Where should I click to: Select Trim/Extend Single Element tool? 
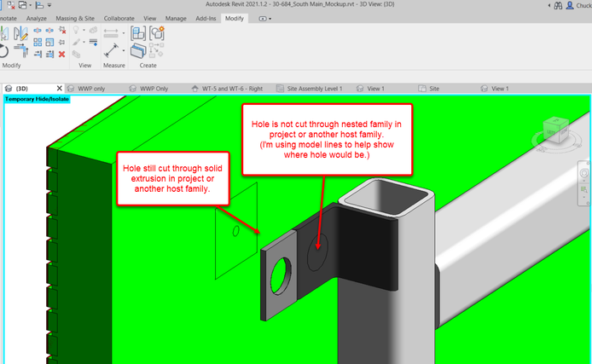tap(38, 55)
